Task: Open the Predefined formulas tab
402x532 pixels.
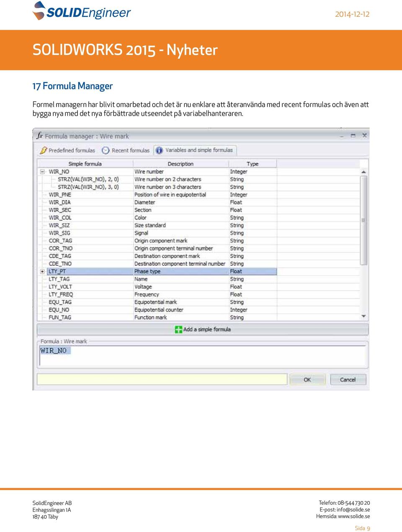Action: [67, 150]
